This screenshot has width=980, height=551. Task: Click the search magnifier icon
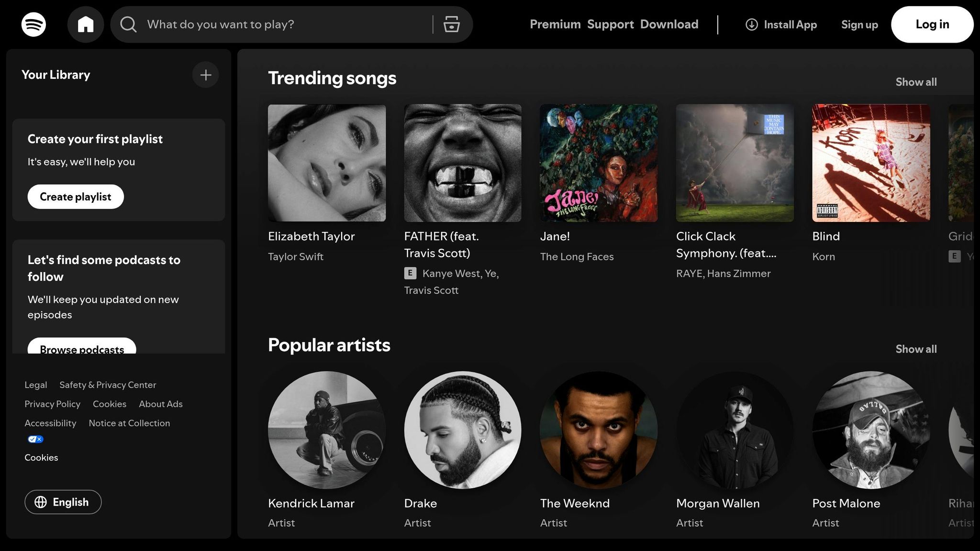pyautogui.click(x=128, y=24)
